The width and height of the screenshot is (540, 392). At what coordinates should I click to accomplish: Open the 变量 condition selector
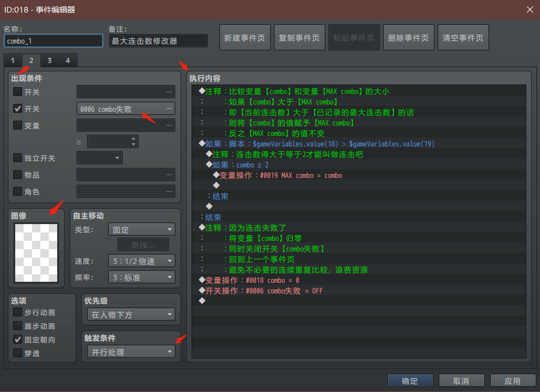point(168,125)
